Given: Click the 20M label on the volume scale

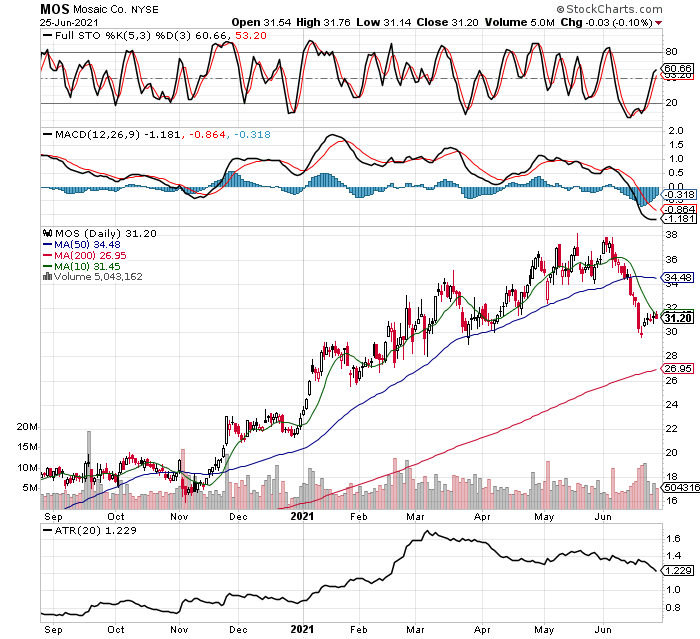Looking at the screenshot, I should [27, 427].
